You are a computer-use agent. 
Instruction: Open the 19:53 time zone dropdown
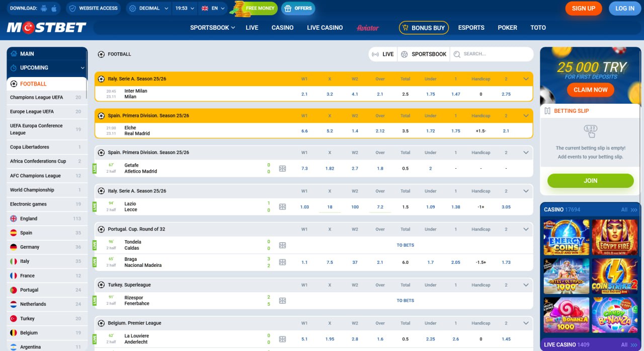coord(184,9)
